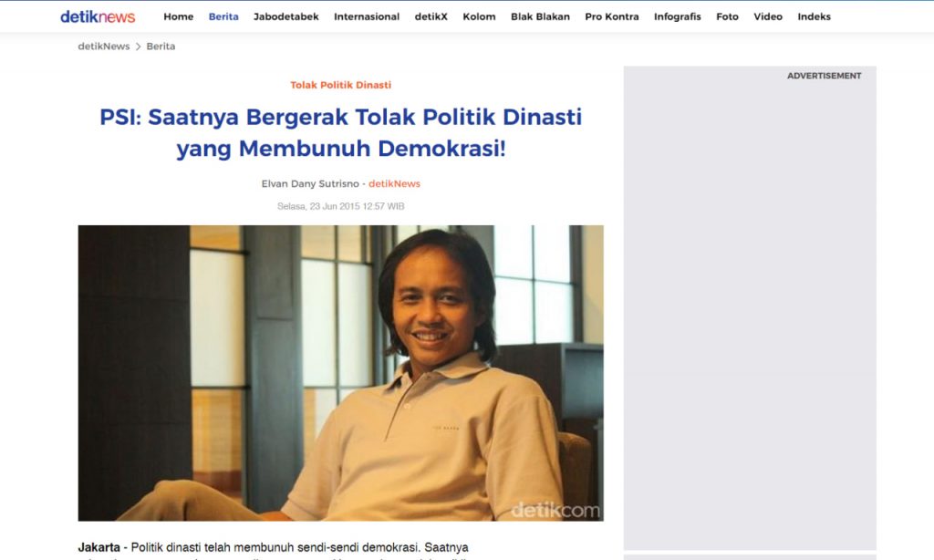Viewport: 934px width, 560px height.
Task: Click the detikNews breadcrumb link
Action: 104,47
